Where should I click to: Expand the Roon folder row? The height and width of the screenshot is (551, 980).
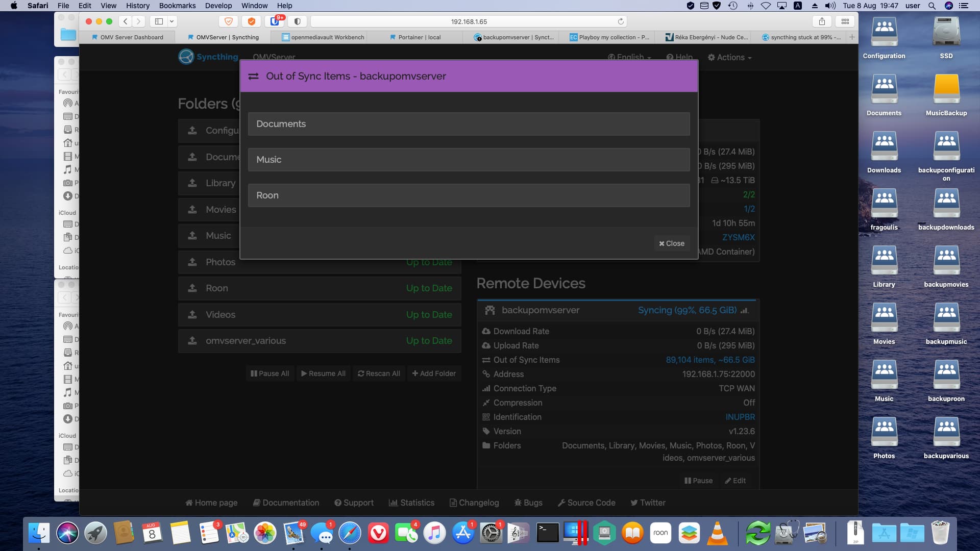320,288
